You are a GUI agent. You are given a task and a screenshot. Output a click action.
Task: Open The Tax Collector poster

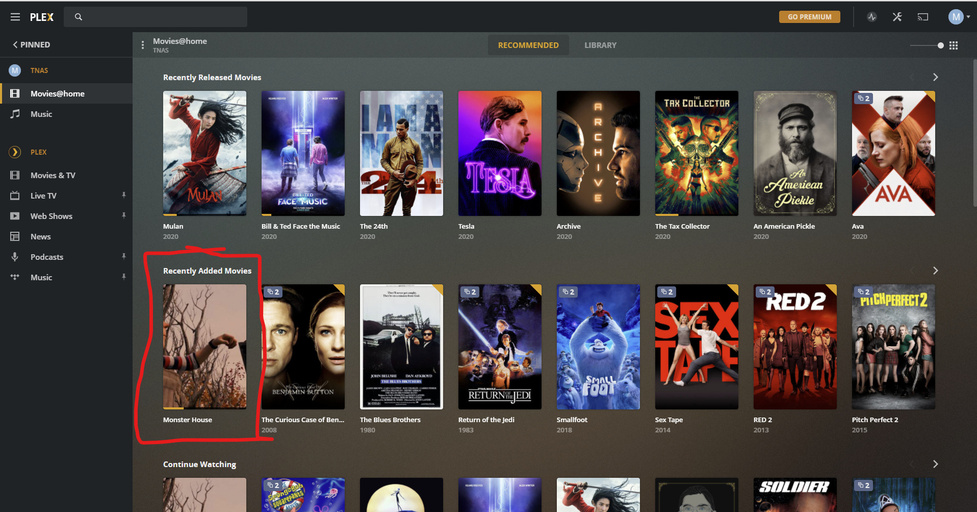pyautogui.click(x=697, y=153)
